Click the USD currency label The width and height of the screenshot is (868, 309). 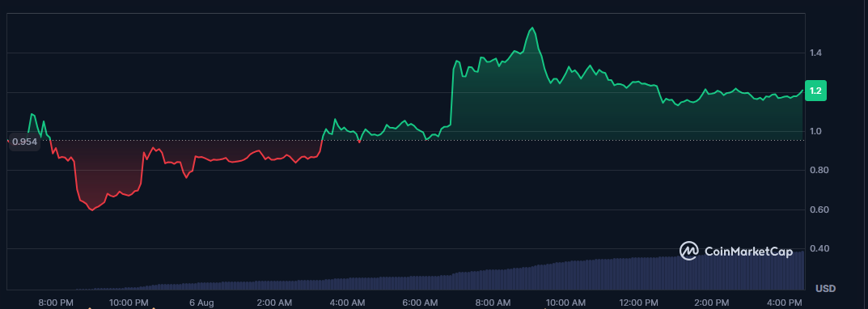point(825,289)
